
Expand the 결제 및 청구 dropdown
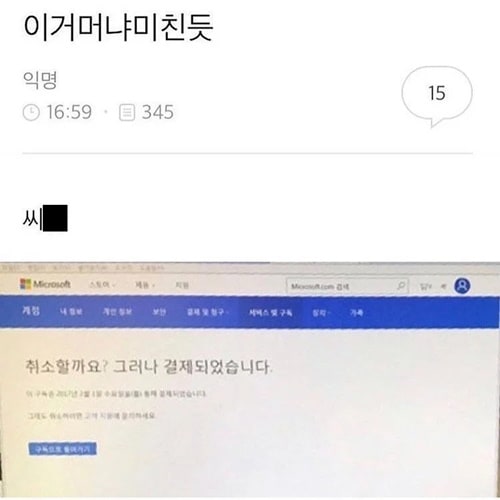pyautogui.click(x=208, y=312)
